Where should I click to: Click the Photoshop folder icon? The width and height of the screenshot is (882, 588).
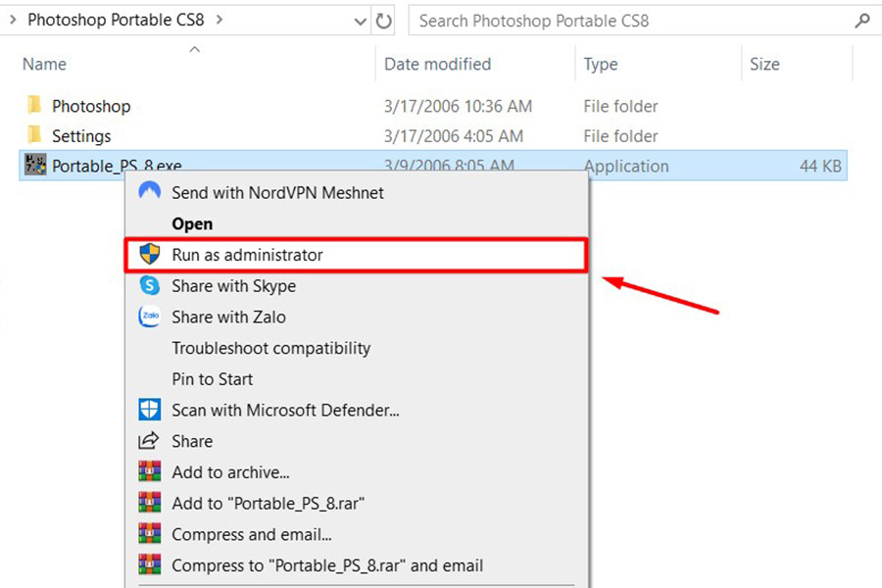[x=34, y=105]
